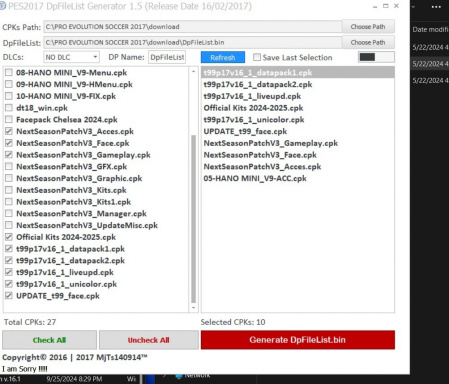Select UPDATE_t99_face.cpk in the selected list

[x=298, y=131]
